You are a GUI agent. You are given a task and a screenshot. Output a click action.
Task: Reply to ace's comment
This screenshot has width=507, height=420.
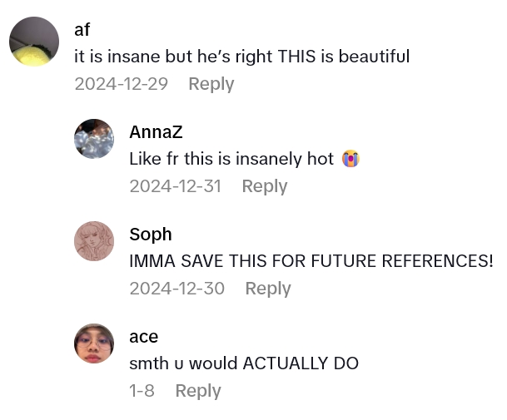point(197,391)
